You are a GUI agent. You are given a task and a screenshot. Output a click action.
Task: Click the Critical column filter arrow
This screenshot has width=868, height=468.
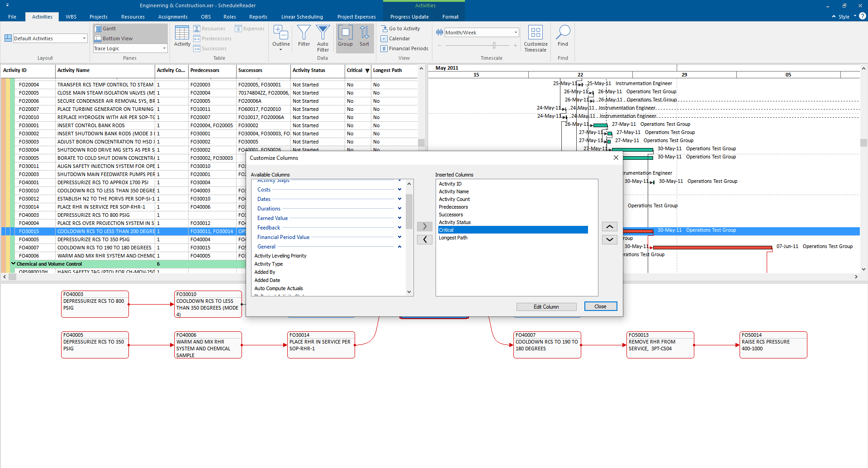pyautogui.click(x=367, y=71)
